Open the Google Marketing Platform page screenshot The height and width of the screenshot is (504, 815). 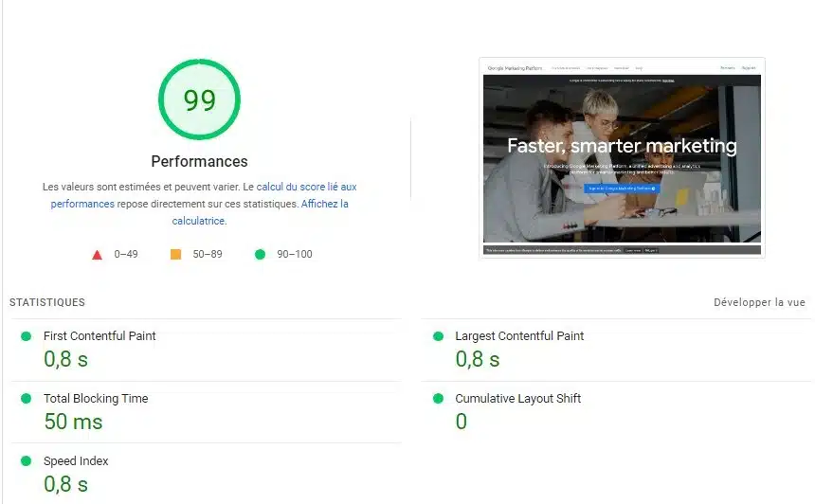(x=622, y=158)
